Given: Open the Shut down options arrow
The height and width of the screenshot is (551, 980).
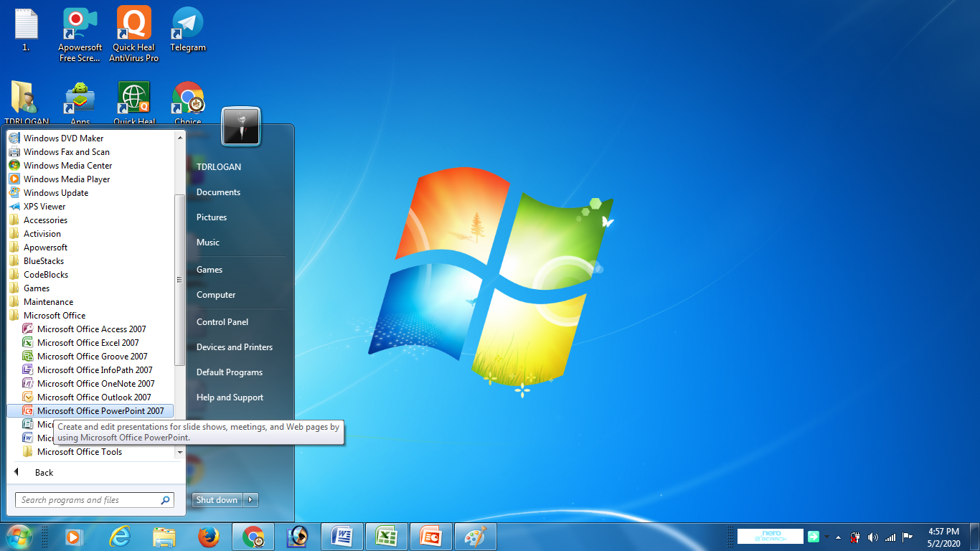Looking at the screenshot, I should pos(250,500).
